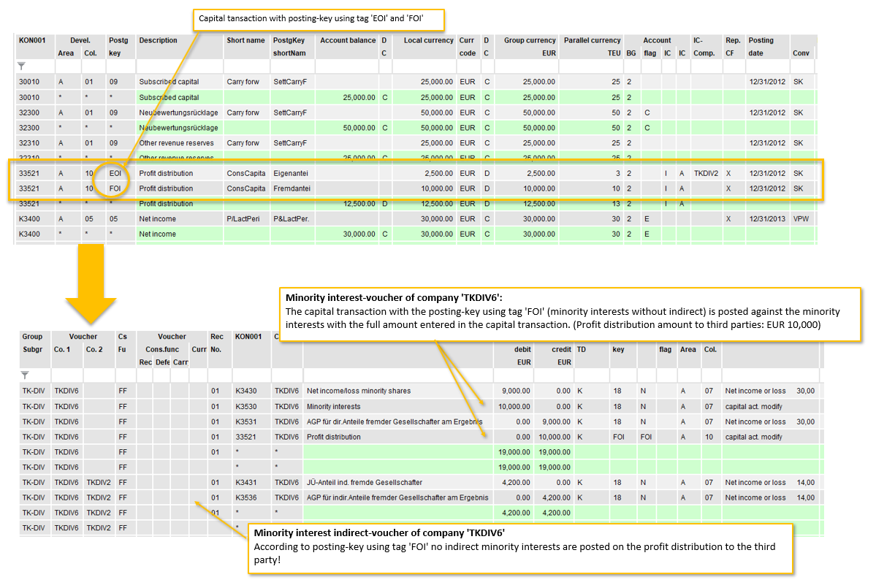Select the 'K3430' account cell in voucher table
This screenshot has width=876, height=588.
click(245, 391)
